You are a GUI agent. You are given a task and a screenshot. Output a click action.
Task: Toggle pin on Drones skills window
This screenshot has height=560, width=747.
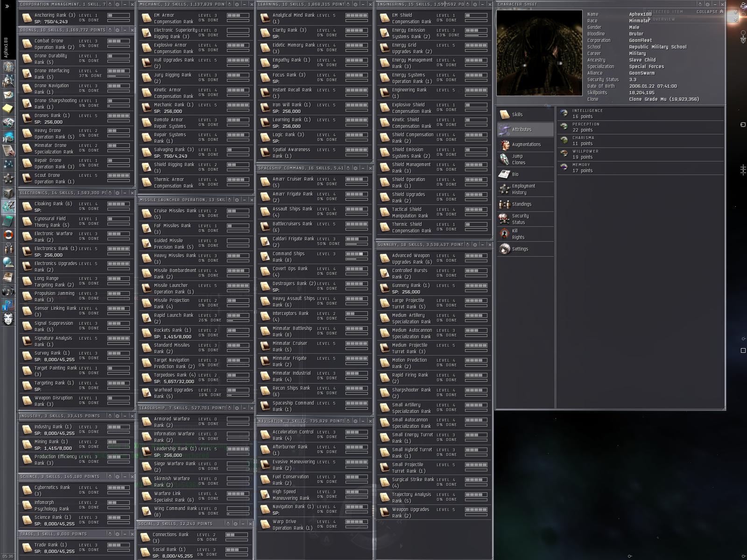(117, 30)
